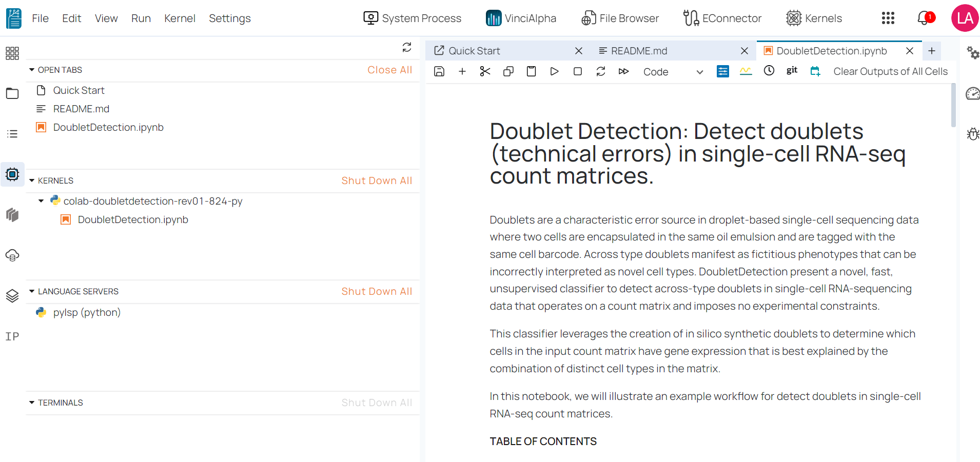Open the Edit menu
Viewport: 980px width, 462px height.
[x=72, y=18]
